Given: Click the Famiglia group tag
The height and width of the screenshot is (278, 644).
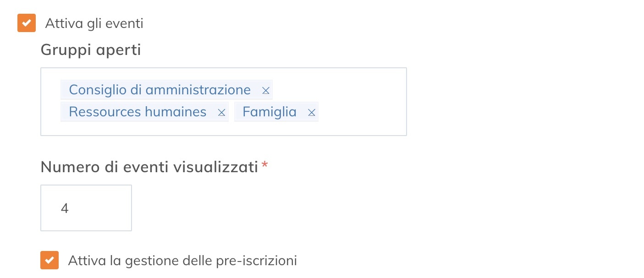Looking at the screenshot, I should pos(269,112).
